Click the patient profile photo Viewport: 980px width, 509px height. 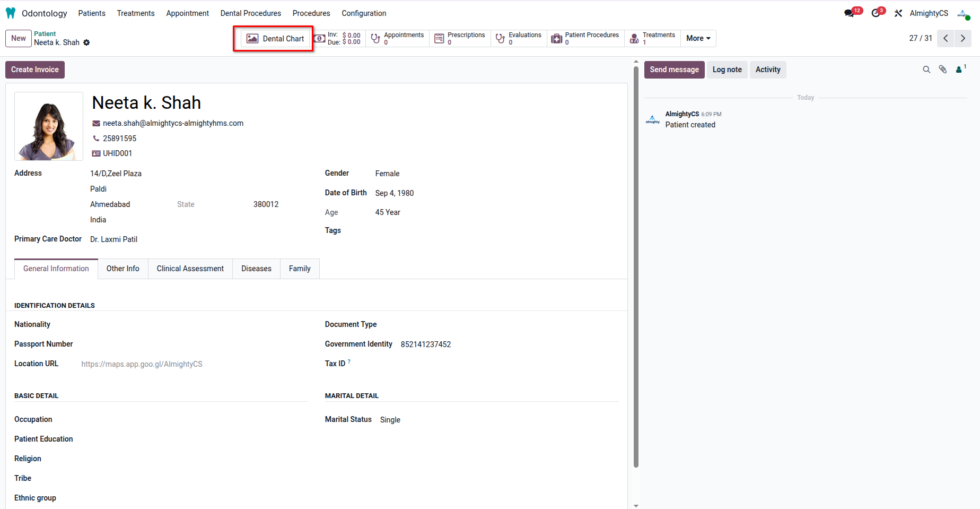49,126
